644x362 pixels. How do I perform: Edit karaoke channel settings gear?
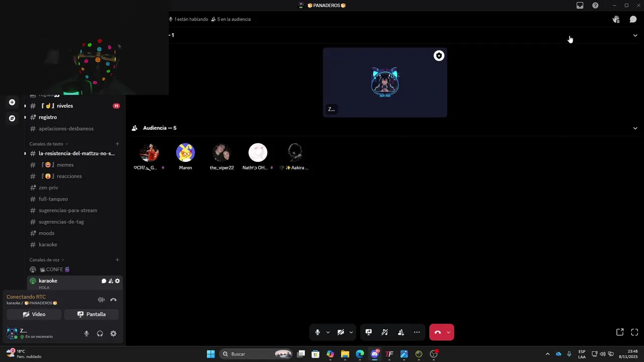tap(118, 281)
